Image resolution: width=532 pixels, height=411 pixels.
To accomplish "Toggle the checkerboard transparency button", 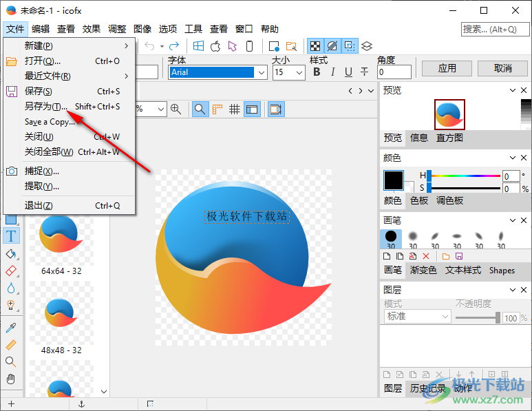I will [315, 46].
